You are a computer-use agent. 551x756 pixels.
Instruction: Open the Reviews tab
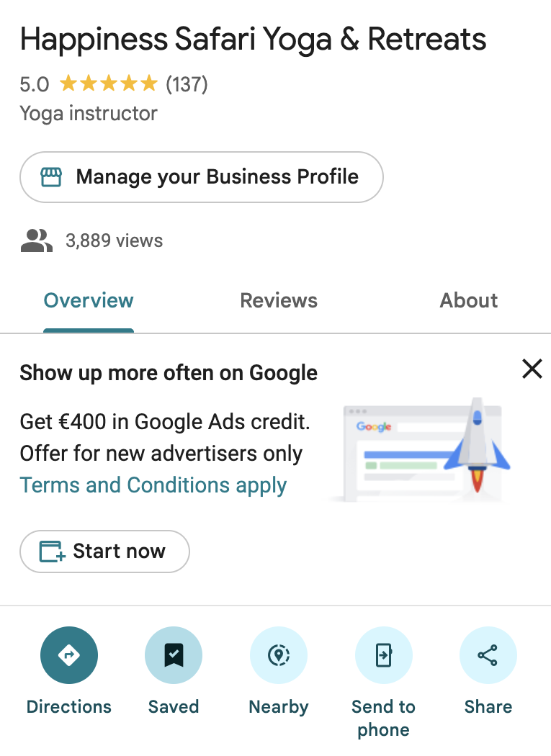coord(279,300)
